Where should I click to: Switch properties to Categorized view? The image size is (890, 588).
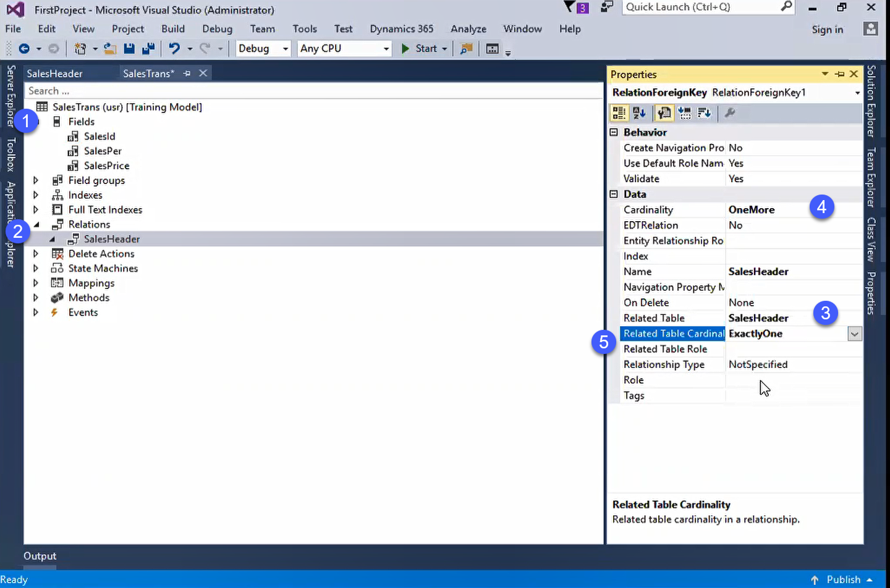(x=619, y=112)
